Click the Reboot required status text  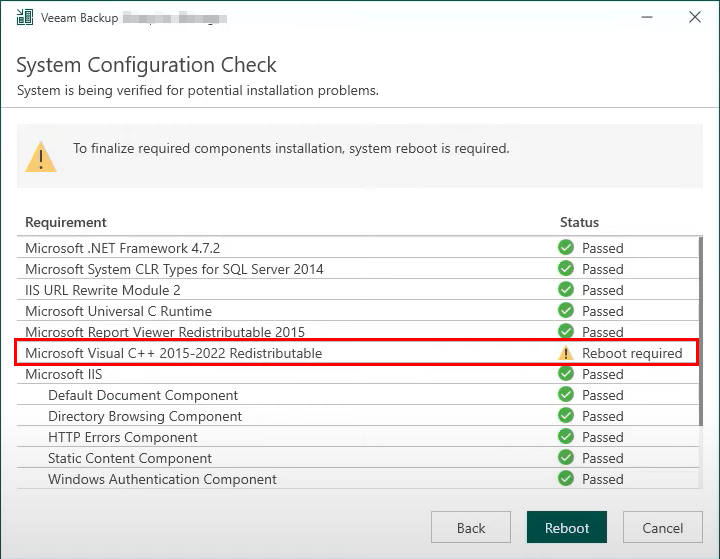[632, 353]
